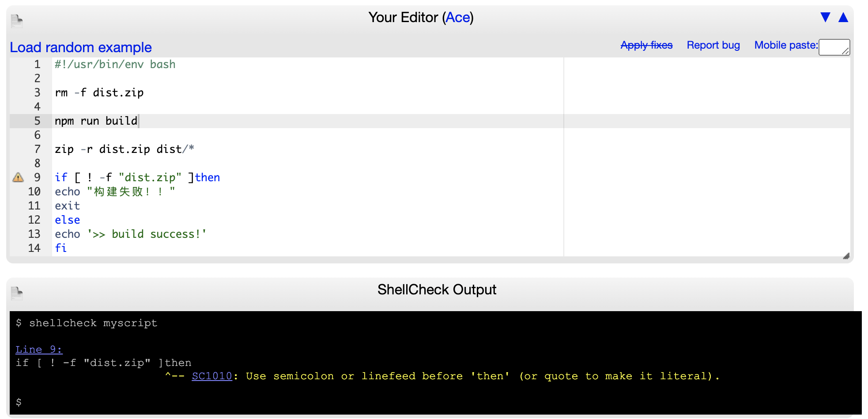Click the 'ShellCheck Output' header title
868x419 pixels.
click(437, 289)
